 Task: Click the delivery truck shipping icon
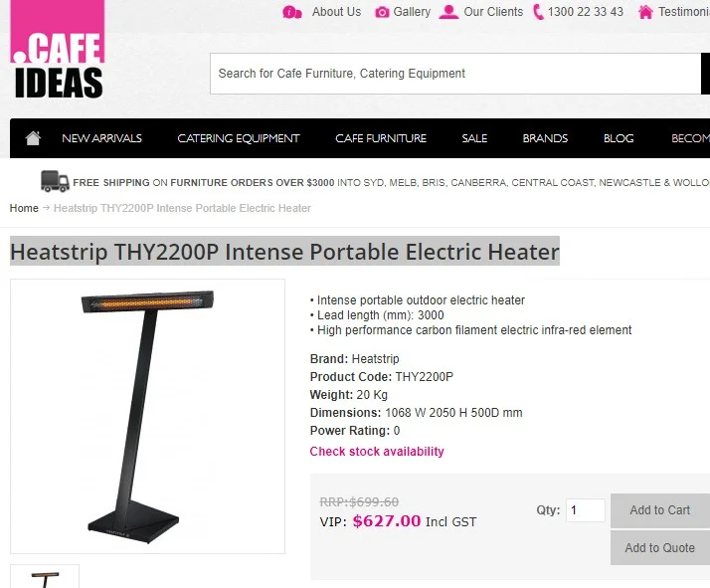[x=55, y=181]
